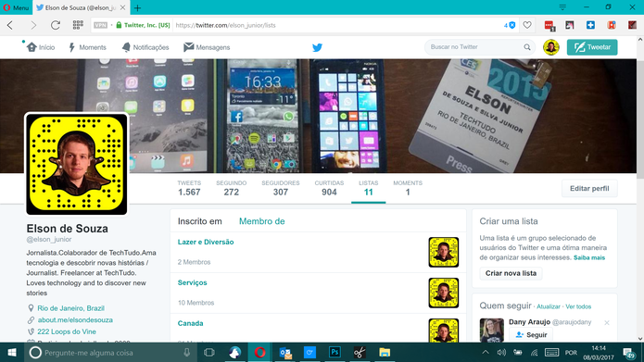Dismiss Dany Araujo follow suggestion
644x362 pixels.
607,323
